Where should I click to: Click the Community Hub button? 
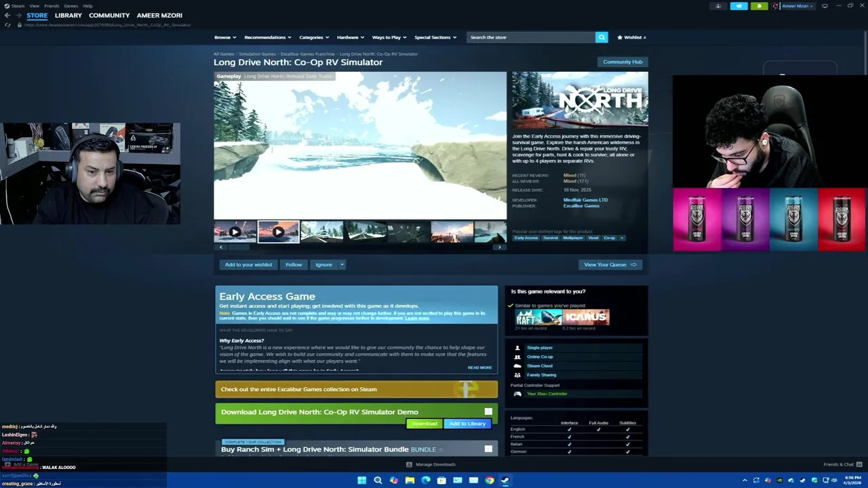[x=623, y=62]
